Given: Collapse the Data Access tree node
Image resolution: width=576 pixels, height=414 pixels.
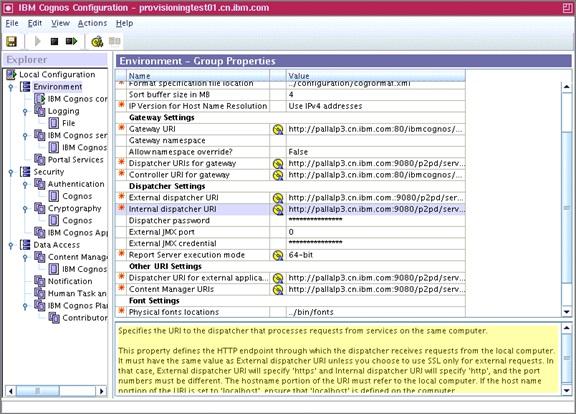Looking at the screenshot, I should [x=11, y=245].
